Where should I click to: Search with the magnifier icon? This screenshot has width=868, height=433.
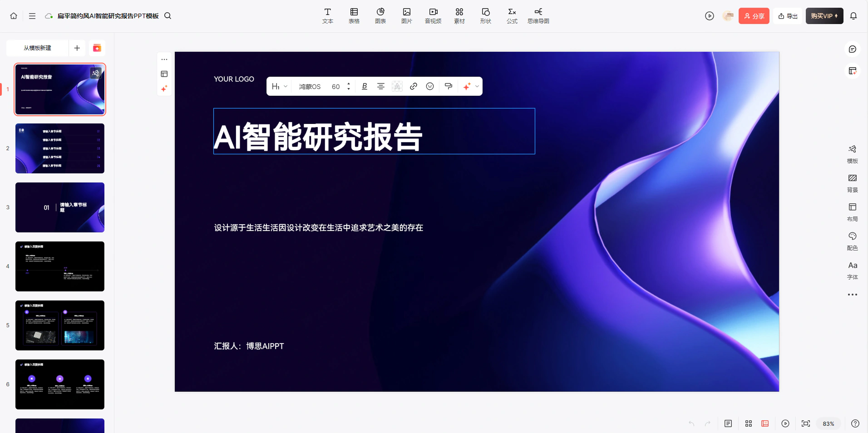(168, 16)
